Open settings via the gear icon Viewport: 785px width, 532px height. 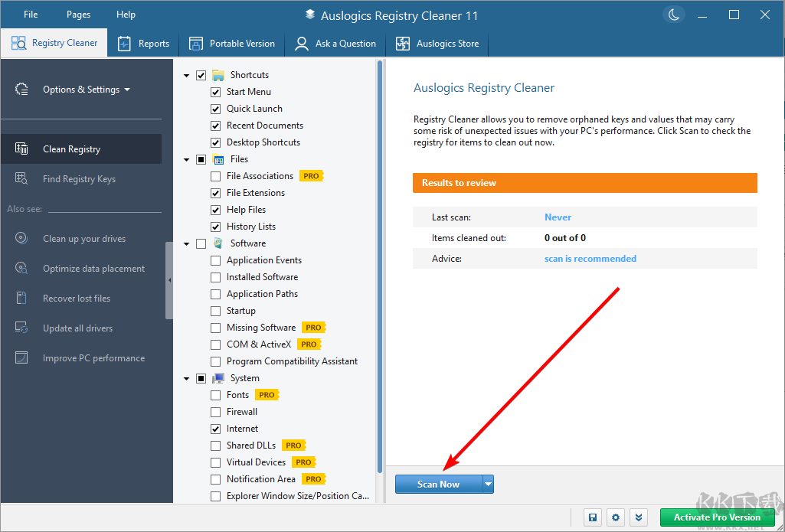[616, 517]
